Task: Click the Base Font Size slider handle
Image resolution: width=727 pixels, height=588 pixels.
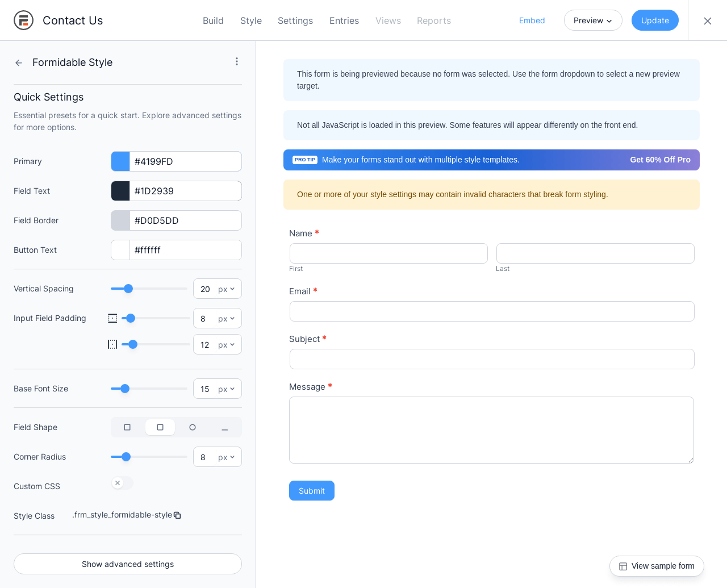Action: coord(125,389)
